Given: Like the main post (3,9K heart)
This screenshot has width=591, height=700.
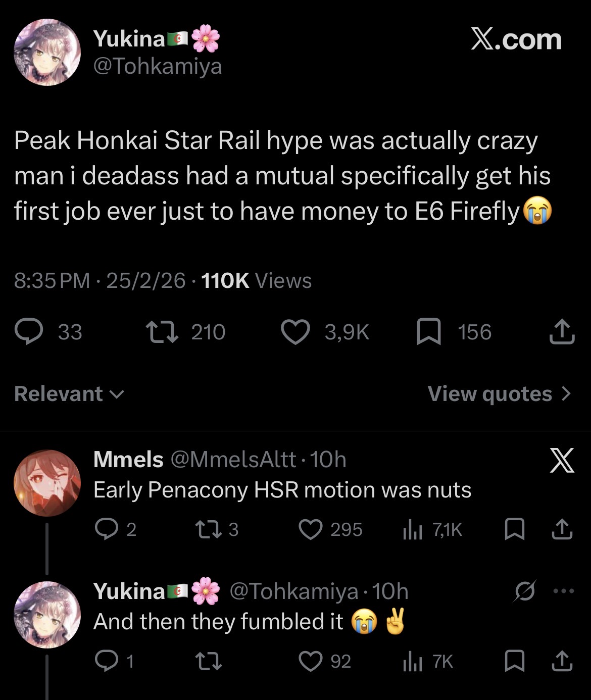Looking at the screenshot, I should (295, 332).
